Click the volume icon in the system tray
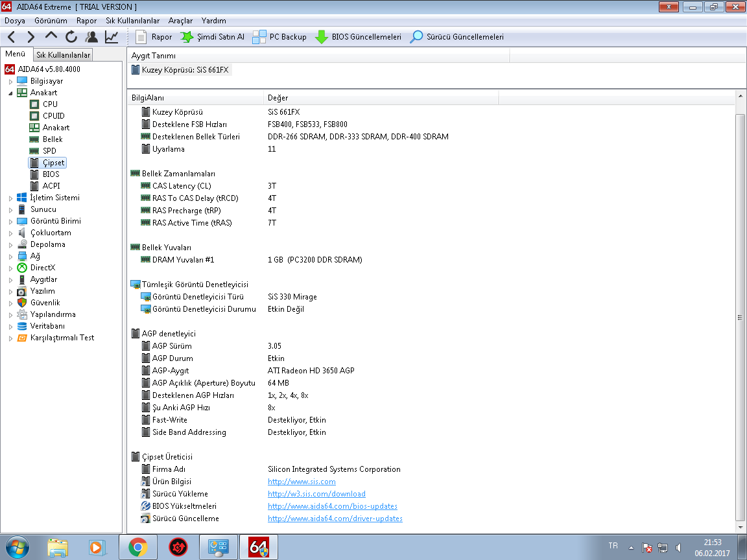This screenshot has width=747, height=560. click(679, 548)
